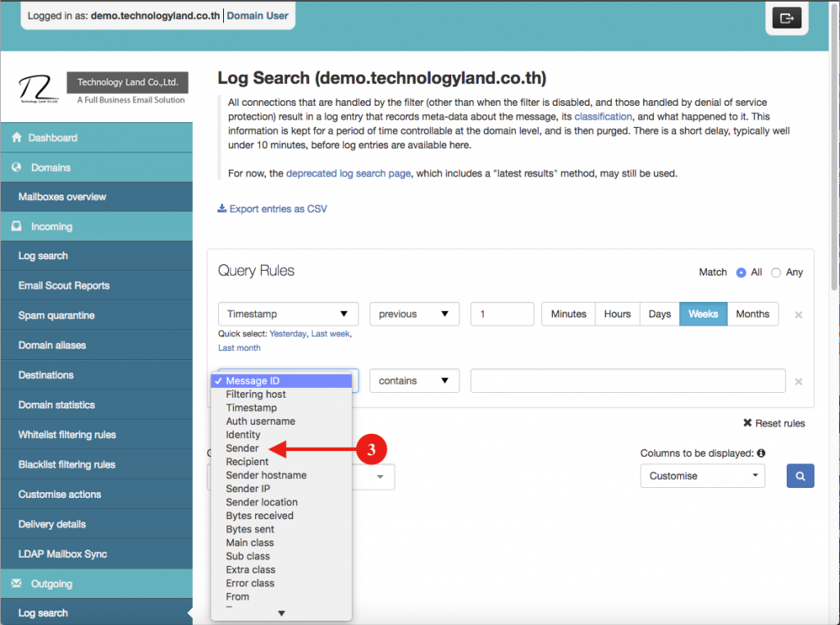Toggle the Months time unit button
This screenshot has width=840, height=625.
point(752,313)
